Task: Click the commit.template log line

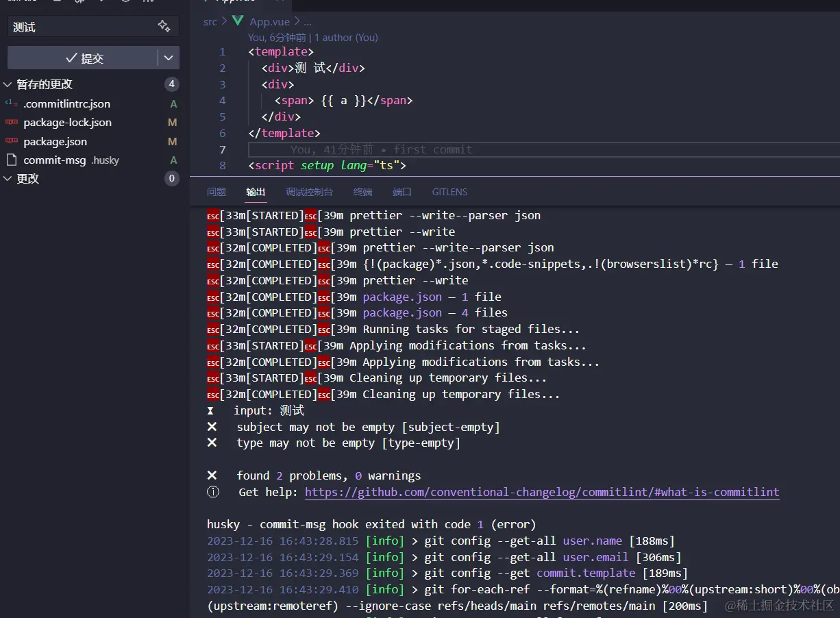Action: (x=447, y=573)
